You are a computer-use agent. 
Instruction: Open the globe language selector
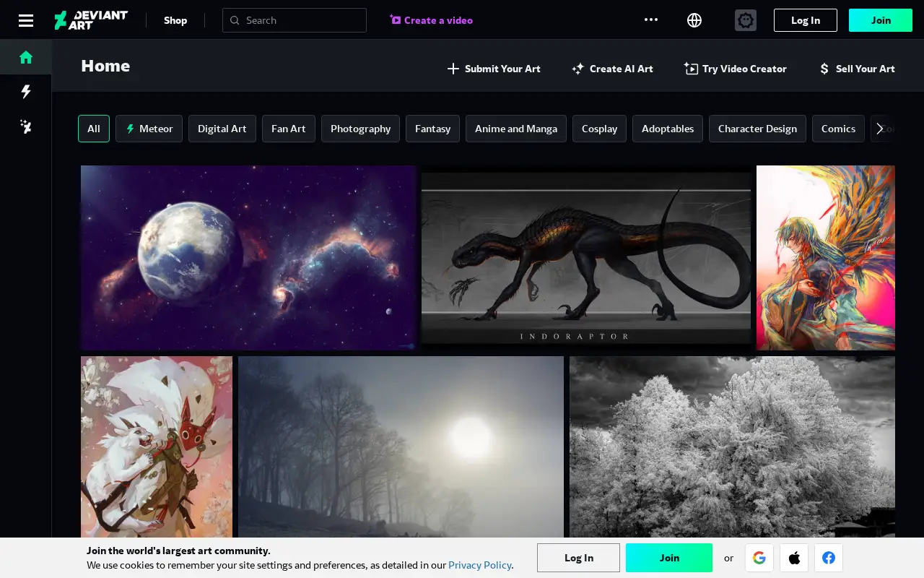pos(694,20)
